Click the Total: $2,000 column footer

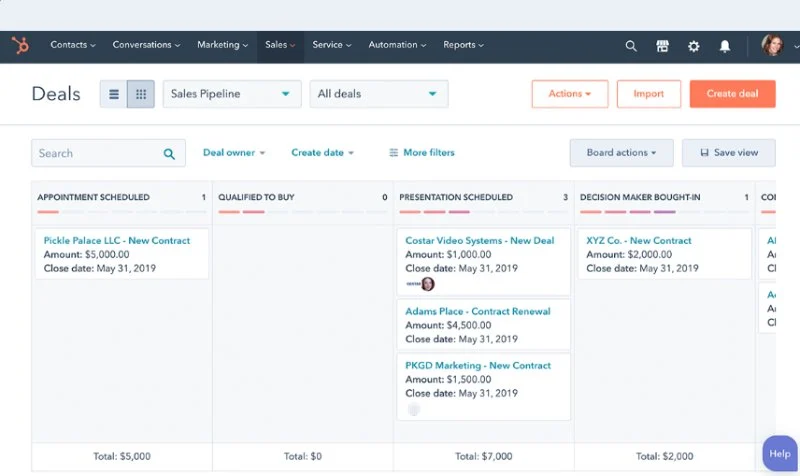665,457
